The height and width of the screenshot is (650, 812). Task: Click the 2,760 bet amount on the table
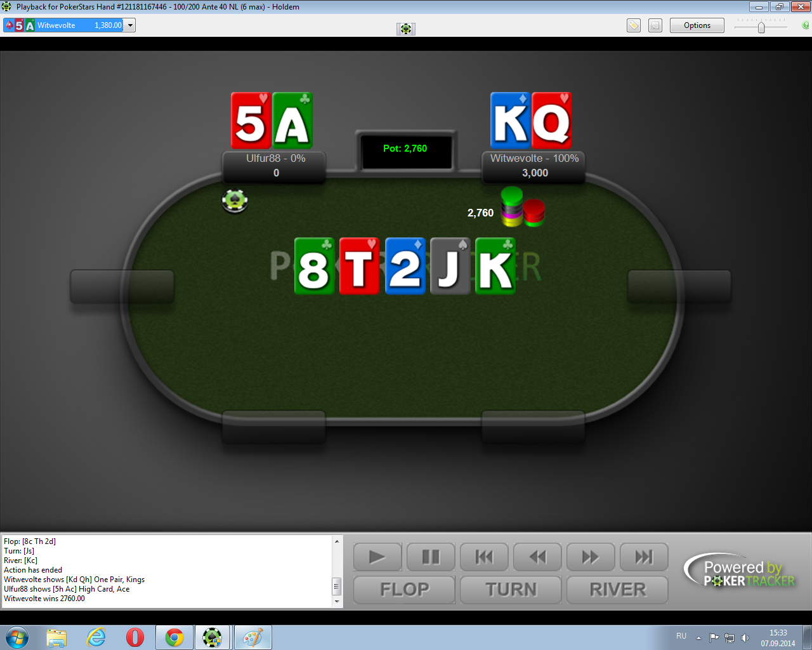(480, 213)
